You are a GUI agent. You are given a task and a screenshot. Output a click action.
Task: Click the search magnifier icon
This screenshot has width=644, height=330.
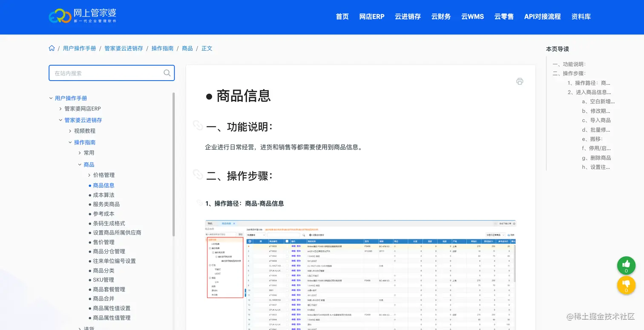167,73
